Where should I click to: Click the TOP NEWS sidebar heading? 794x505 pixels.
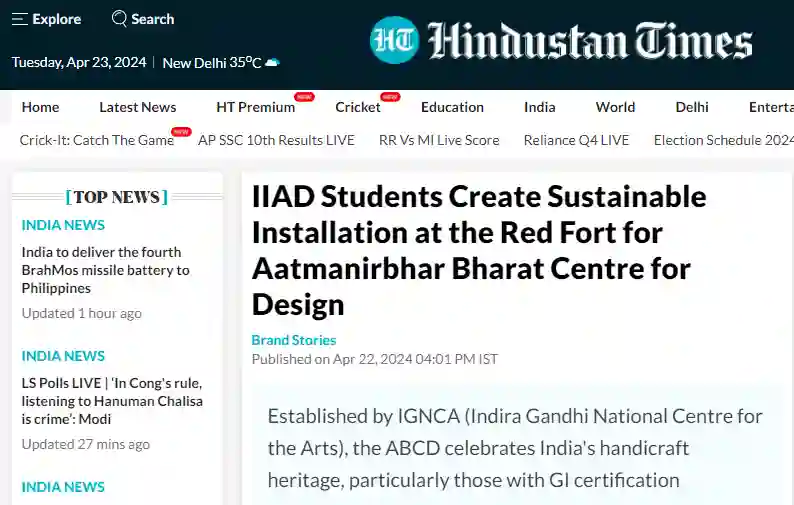[x=117, y=197]
